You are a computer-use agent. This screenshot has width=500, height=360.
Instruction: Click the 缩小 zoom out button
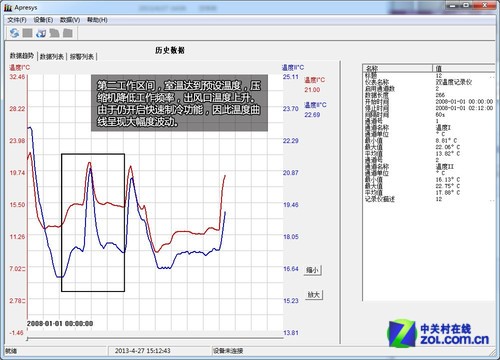tap(313, 270)
